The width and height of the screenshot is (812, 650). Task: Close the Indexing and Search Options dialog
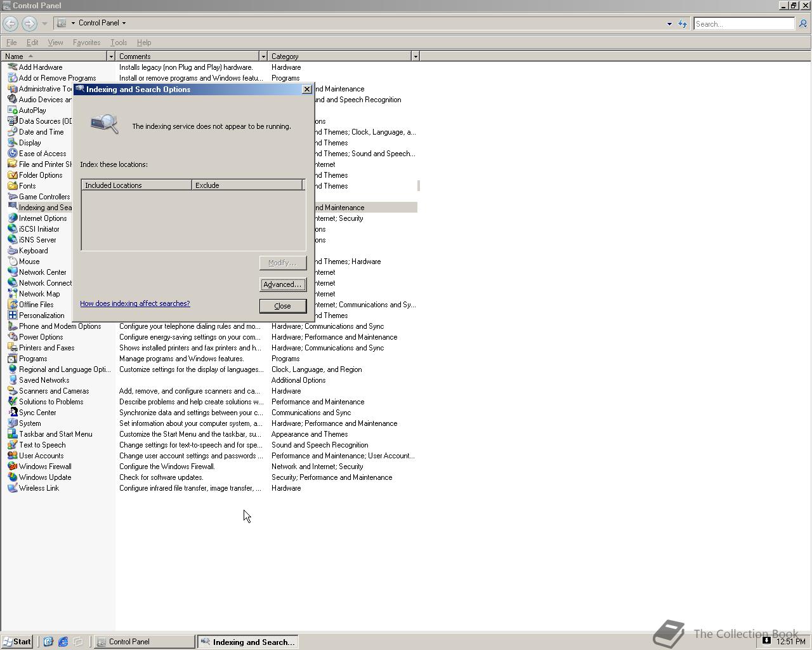[x=307, y=90]
